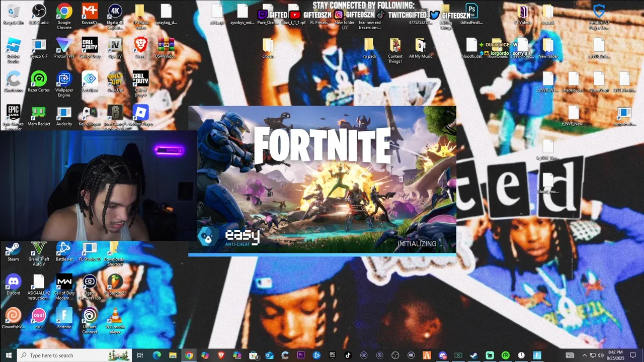Open Audacity desktop shortcut
This screenshot has width=644, height=362.
[x=64, y=116]
